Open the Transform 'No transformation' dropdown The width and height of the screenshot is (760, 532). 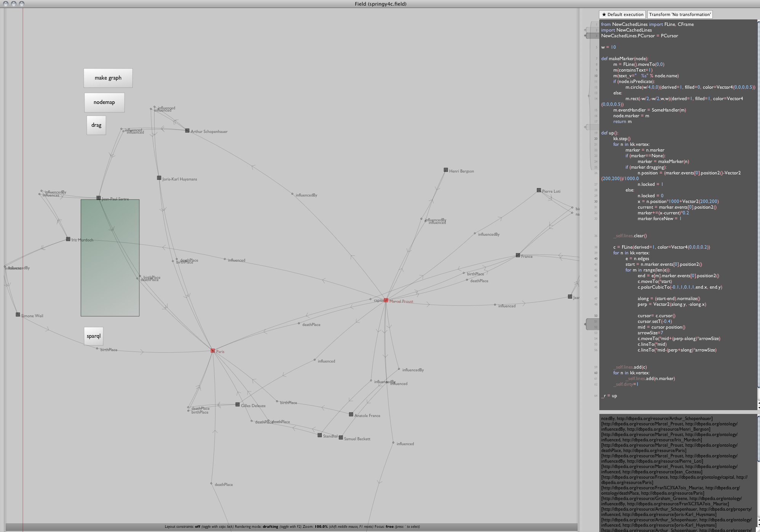tap(680, 14)
